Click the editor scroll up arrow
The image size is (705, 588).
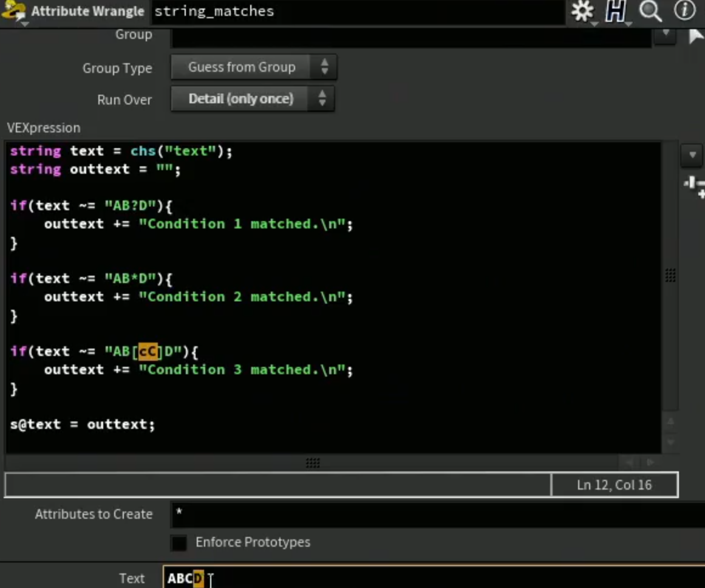click(670, 422)
